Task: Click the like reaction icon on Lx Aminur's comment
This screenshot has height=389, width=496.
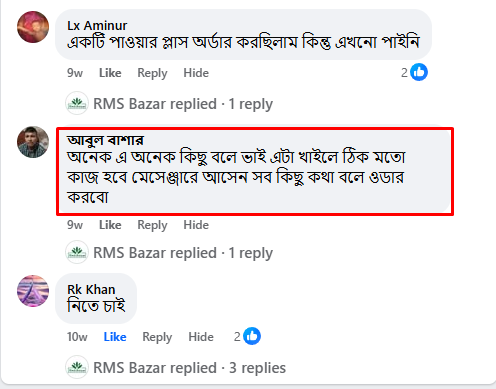Action: [419, 72]
